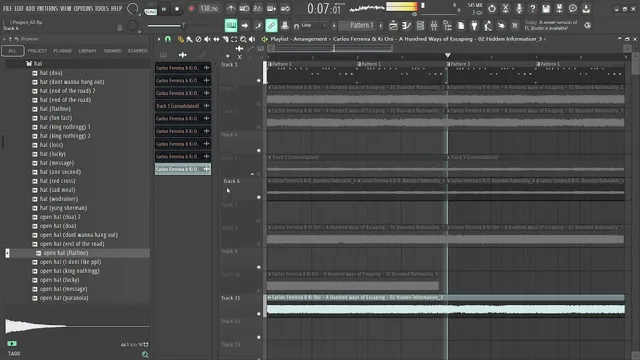Select the playlist zoom magnifier tool
The height and width of the screenshot is (360, 640).
coord(243,39)
